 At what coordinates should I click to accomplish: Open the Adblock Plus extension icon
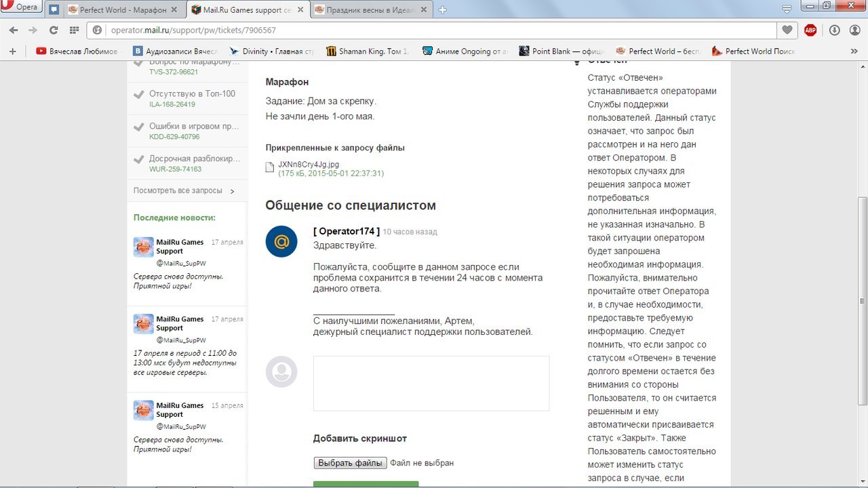coord(810,30)
